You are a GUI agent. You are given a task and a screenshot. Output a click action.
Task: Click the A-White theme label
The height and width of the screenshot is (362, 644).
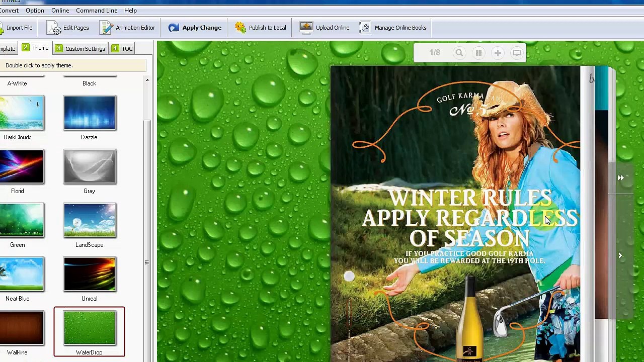[x=17, y=83]
